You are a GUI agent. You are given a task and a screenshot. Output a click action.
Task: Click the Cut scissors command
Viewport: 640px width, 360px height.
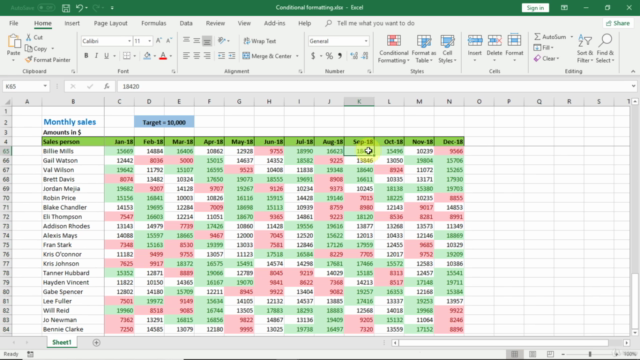coord(35,37)
